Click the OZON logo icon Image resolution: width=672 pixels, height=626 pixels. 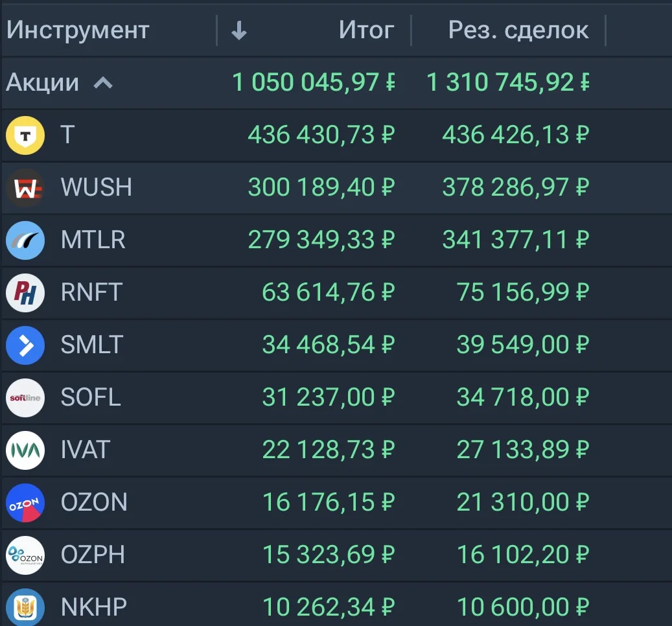click(x=25, y=503)
